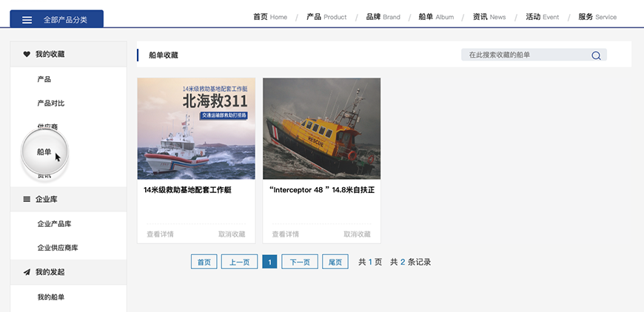Click 查看详情 on 北海救311 card
644x312 pixels.
point(160,234)
